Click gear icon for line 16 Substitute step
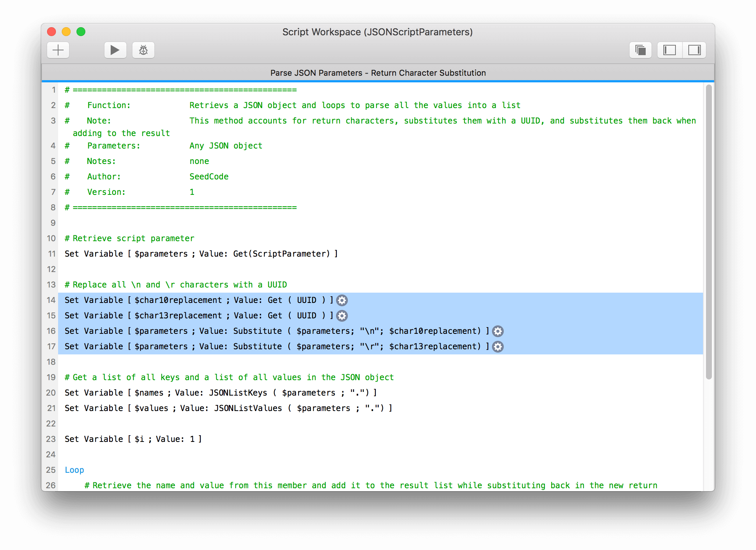This screenshot has width=756, height=550. click(498, 331)
